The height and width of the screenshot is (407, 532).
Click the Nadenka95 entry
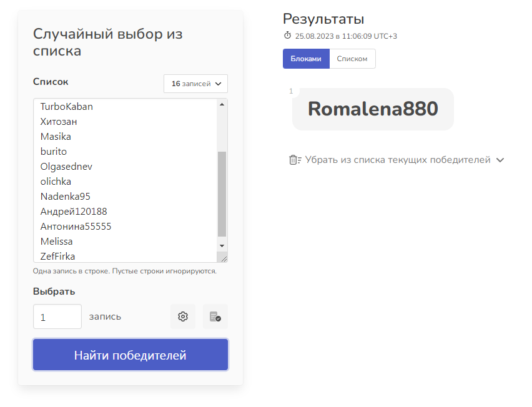[x=66, y=197]
